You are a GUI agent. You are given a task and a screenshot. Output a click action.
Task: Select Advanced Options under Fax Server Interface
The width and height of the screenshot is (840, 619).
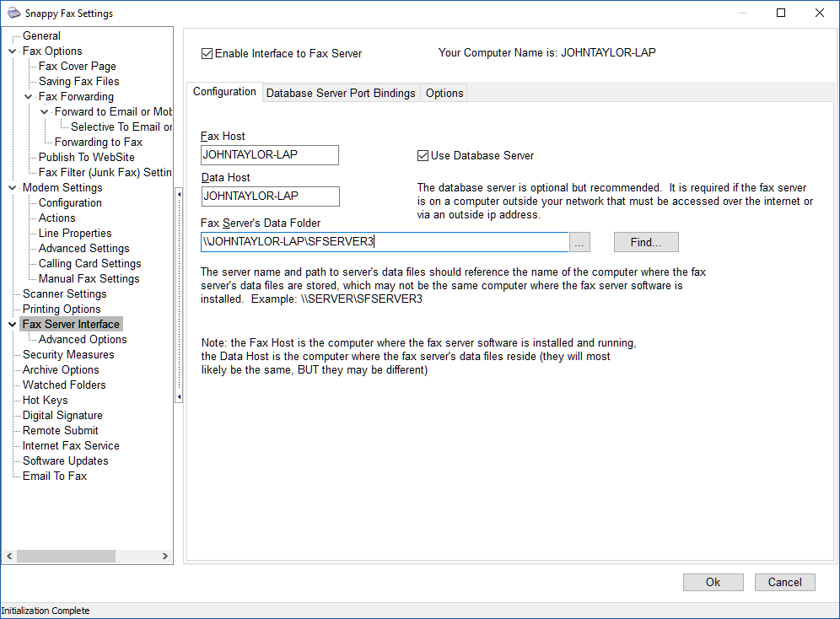pyautogui.click(x=83, y=340)
